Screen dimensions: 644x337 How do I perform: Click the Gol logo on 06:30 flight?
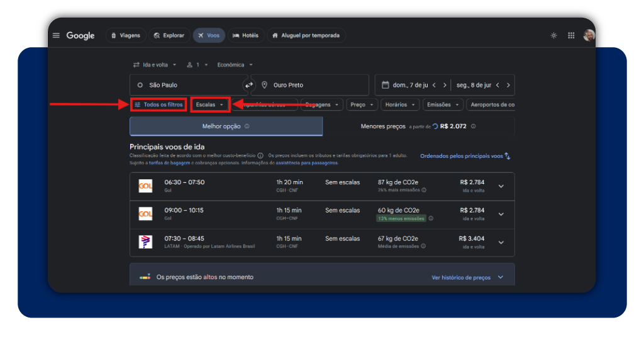point(145,186)
